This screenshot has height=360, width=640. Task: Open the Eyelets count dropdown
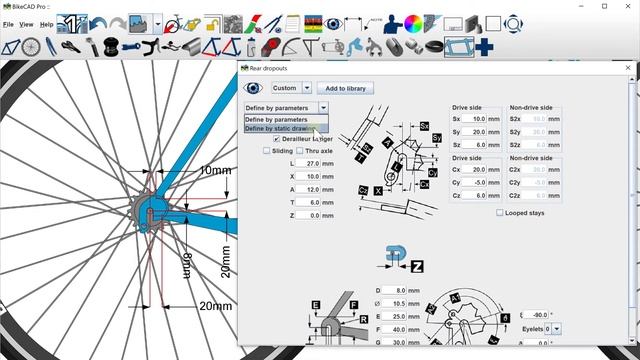click(557, 329)
